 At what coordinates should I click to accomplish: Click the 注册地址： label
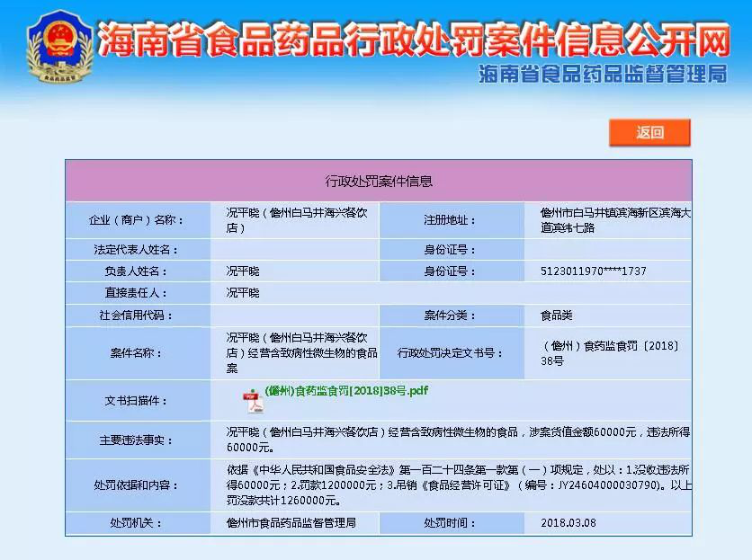point(450,220)
